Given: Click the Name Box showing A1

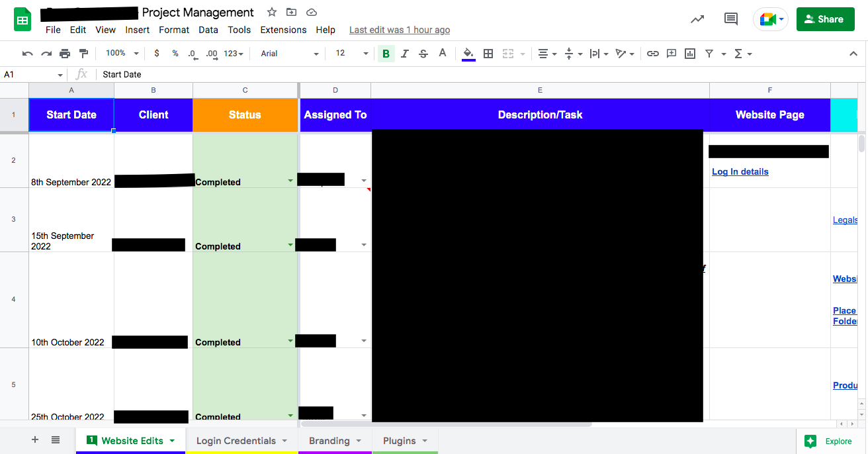Looking at the screenshot, I should point(34,75).
